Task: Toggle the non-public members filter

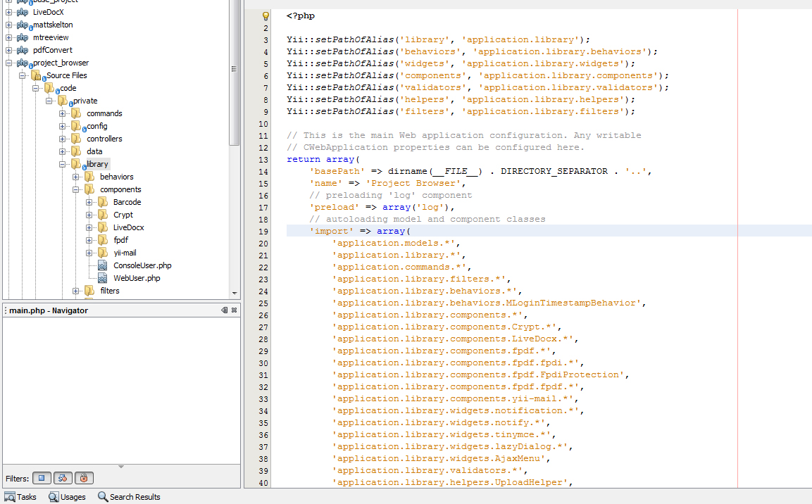Action: click(x=84, y=479)
